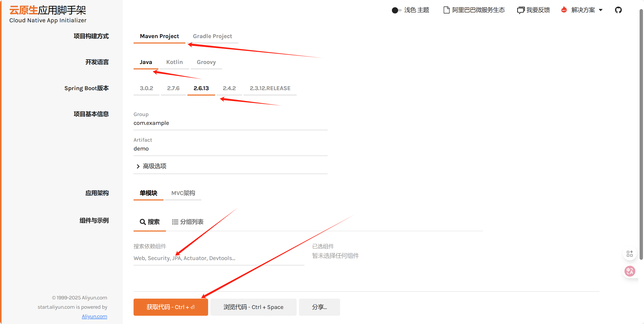The image size is (644, 324).
Task: Open the GitHub repository icon
Action: point(619,10)
